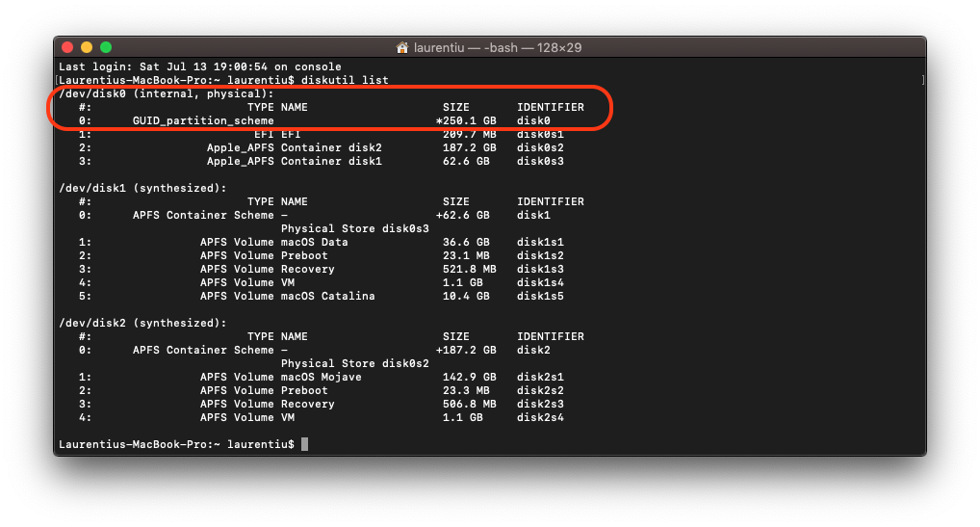
Task: Click the "macOS Mojave" volume name
Action: click(321, 377)
